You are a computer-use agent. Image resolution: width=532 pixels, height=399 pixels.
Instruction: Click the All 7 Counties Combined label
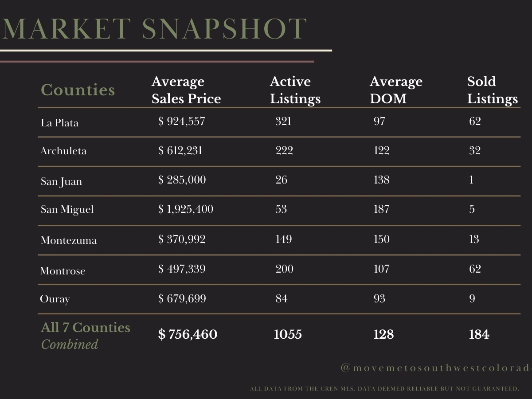86,336
